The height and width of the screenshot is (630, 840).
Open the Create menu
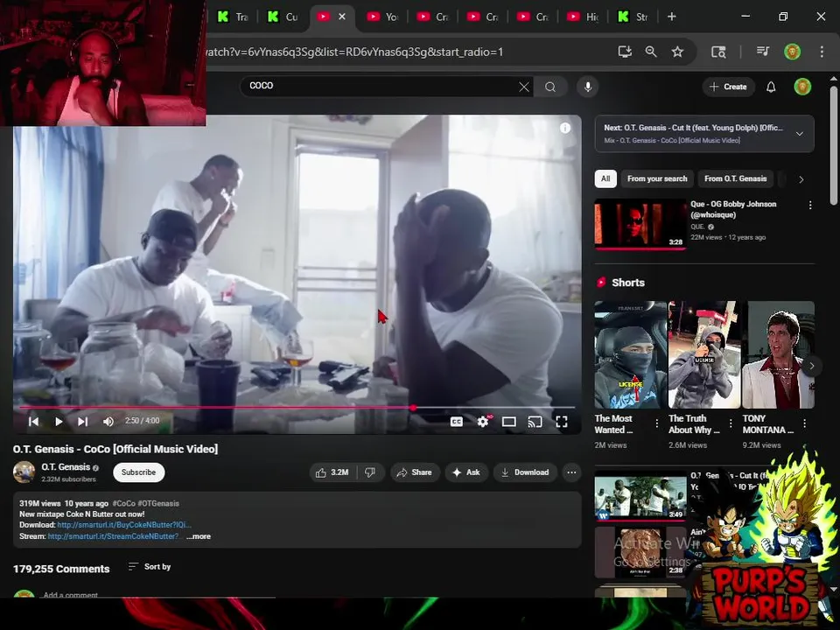728,87
